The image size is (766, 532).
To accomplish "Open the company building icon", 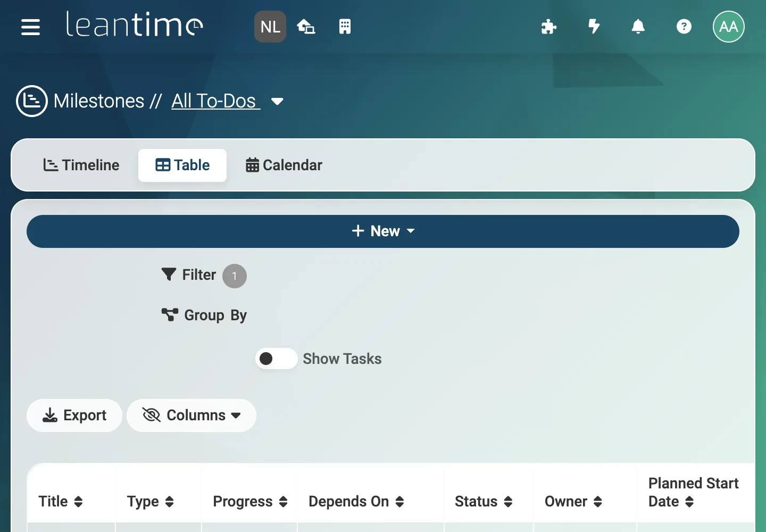I will click(x=345, y=27).
